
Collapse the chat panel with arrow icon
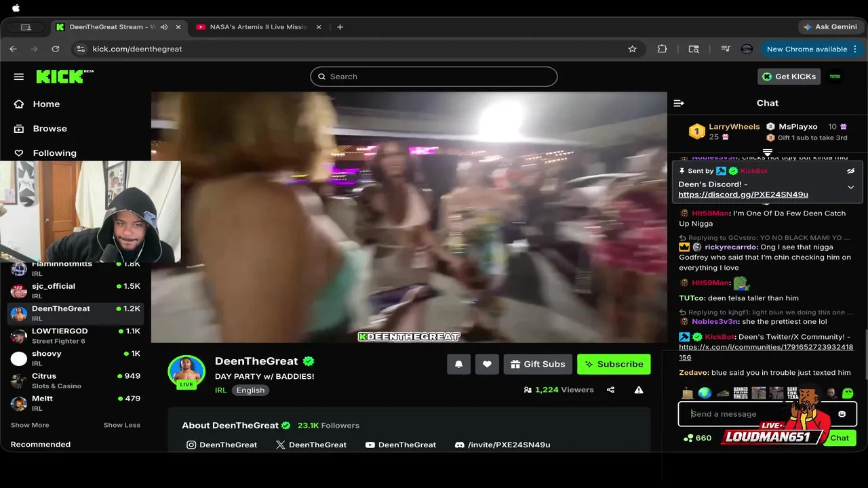click(x=679, y=103)
